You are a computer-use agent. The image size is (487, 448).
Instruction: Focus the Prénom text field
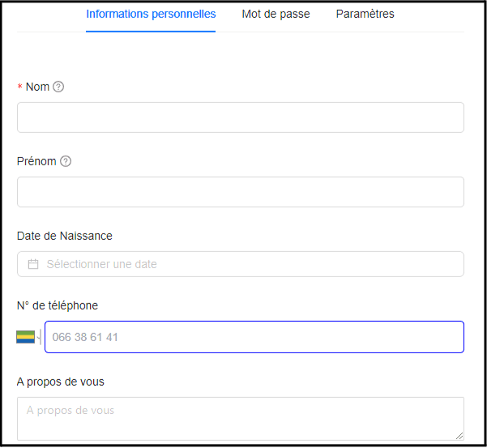[241, 192]
